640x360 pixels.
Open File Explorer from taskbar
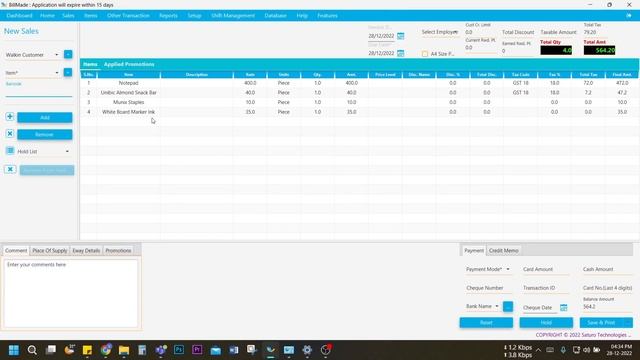(x=124, y=350)
